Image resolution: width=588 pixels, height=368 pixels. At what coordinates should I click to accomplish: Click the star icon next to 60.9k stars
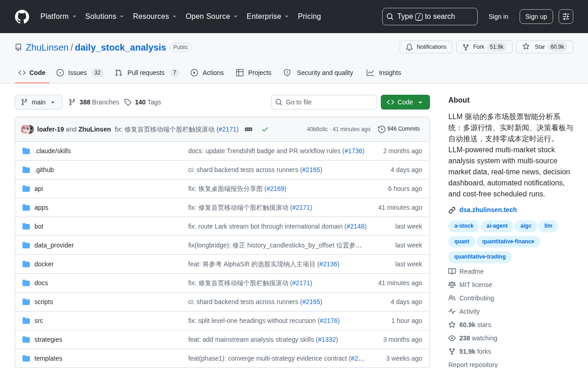(x=452, y=325)
